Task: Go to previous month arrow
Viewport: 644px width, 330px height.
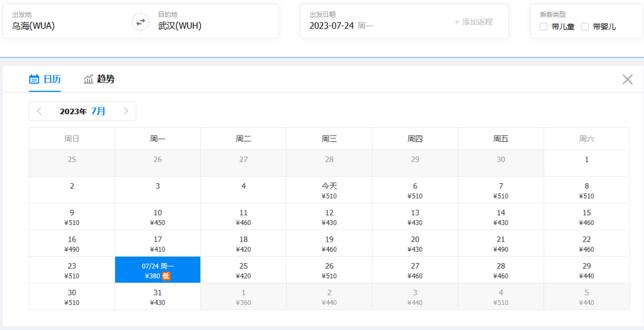Action: (x=39, y=111)
